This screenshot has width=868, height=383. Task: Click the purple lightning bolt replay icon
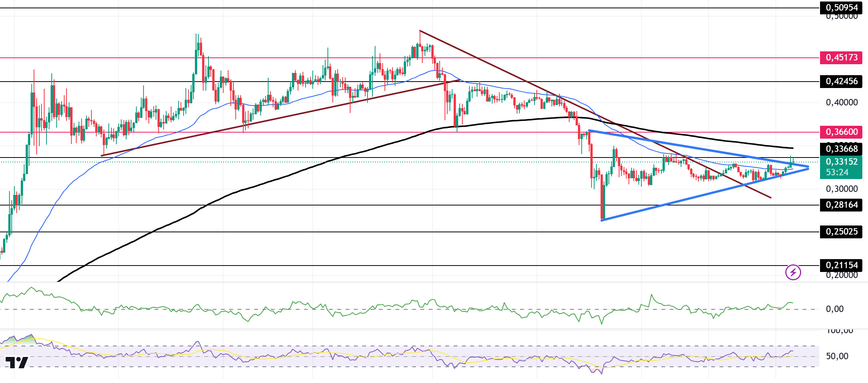[x=793, y=272]
